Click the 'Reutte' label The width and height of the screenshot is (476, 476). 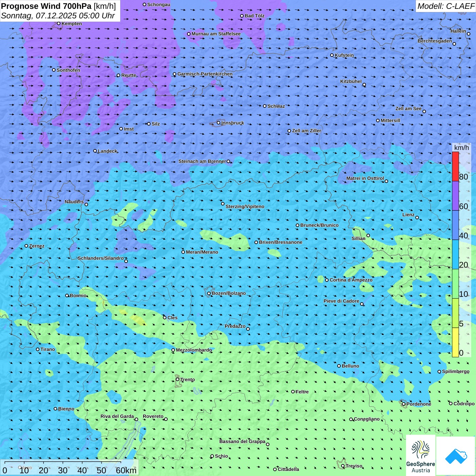click(x=129, y=75)
